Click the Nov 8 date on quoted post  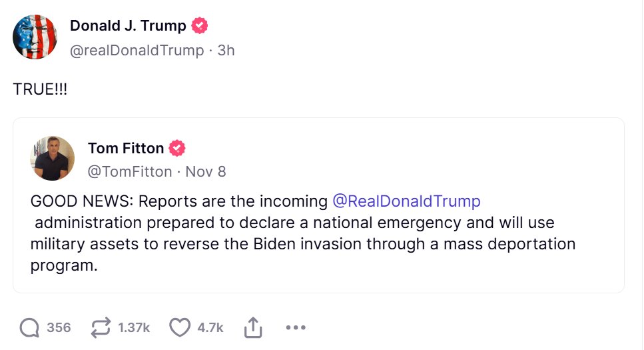coord(206,171)
